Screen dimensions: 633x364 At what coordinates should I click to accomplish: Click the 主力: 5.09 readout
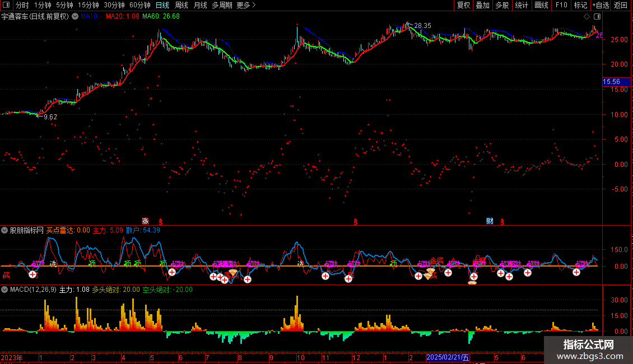pos(108,230)
